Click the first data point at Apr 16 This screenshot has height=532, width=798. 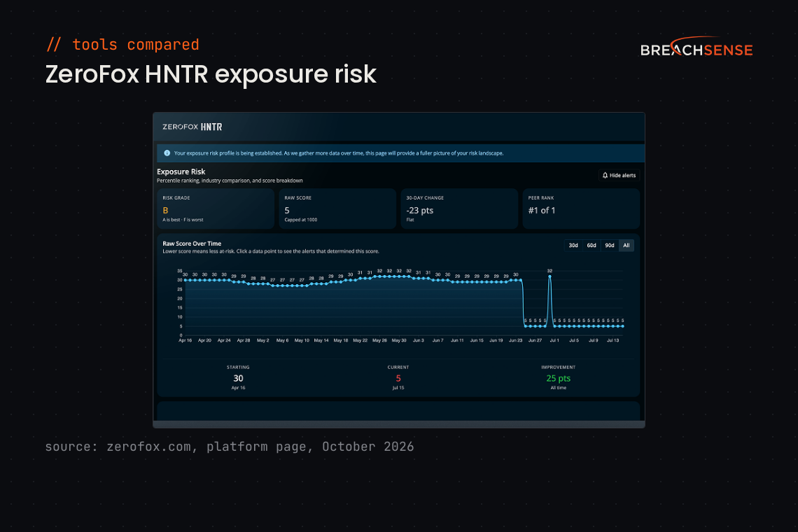[185, 280]
